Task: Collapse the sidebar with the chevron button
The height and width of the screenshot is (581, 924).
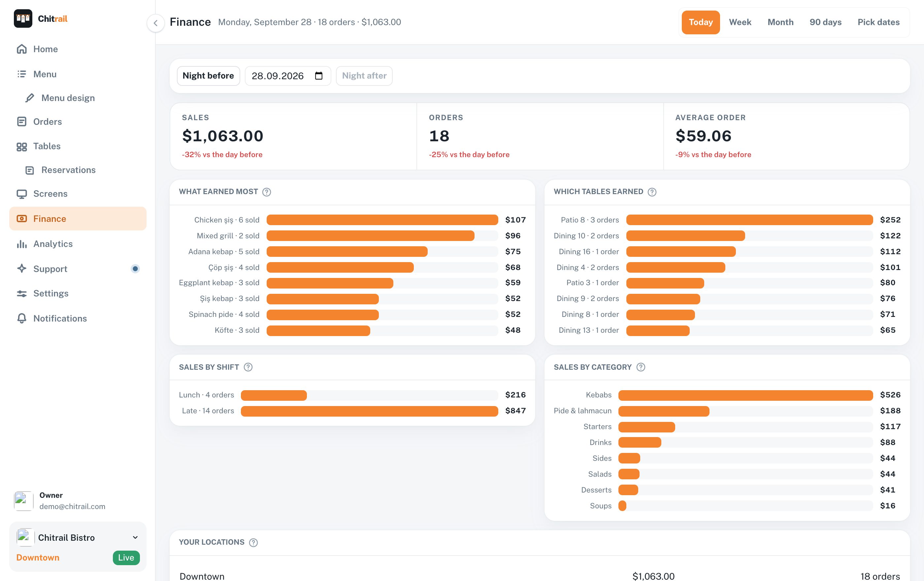Action: (x=155, y=23)
